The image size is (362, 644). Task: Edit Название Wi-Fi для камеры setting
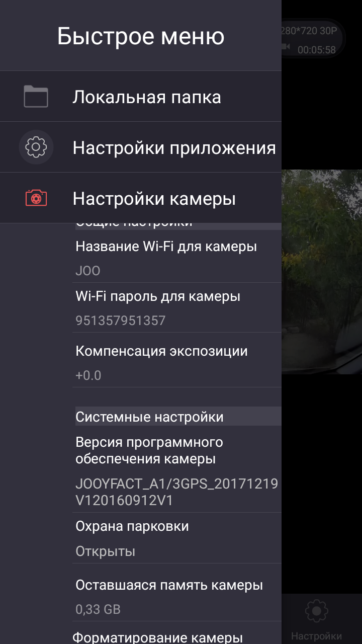(177, 258)
